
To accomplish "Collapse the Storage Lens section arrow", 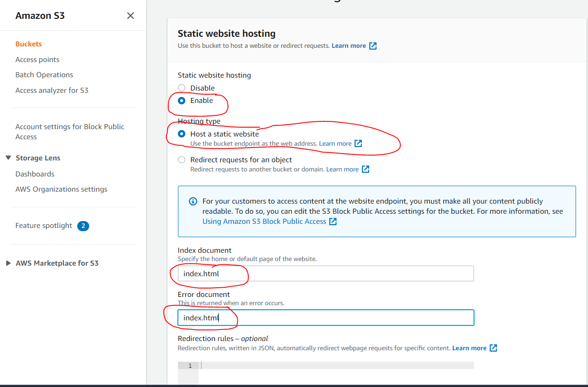I will point(8,158).
